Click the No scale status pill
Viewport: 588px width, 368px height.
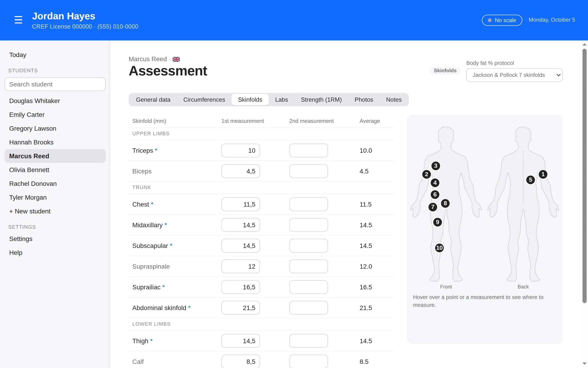[x=502, y=20]
